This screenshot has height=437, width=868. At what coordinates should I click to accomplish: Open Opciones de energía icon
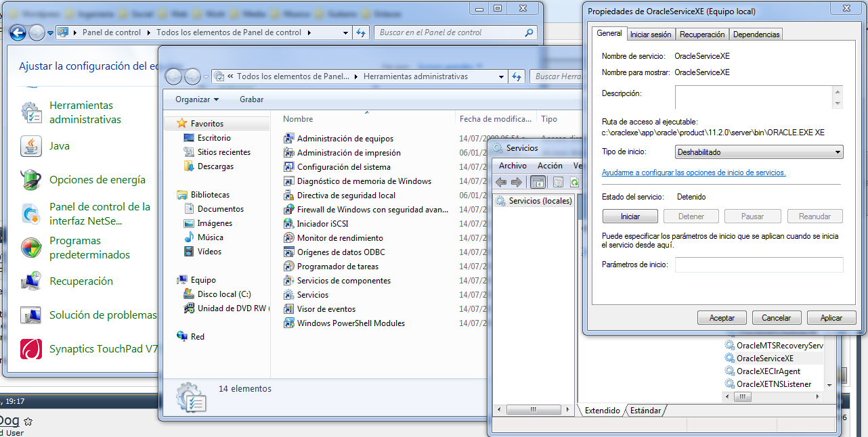pyautogui.click(x=31, y=180)
